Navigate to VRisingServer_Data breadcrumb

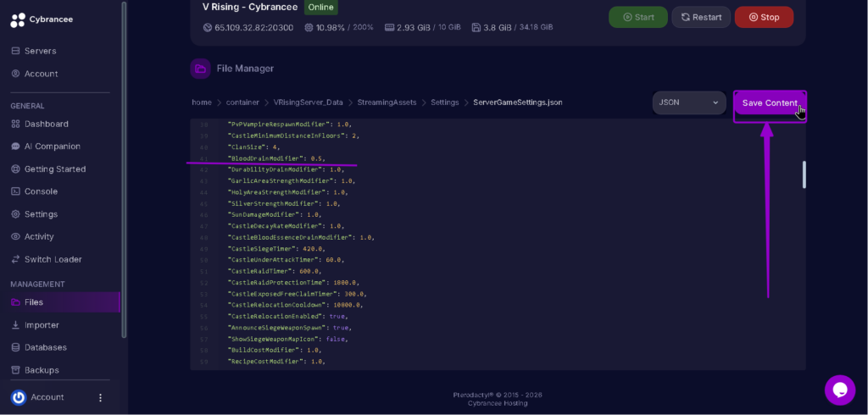pos(309,102)
